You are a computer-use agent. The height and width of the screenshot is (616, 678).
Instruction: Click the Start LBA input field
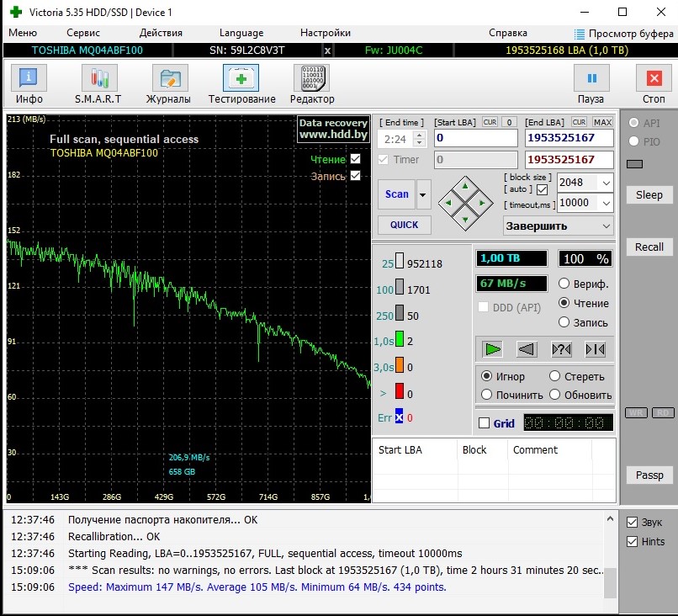click(x=475, y=138)
